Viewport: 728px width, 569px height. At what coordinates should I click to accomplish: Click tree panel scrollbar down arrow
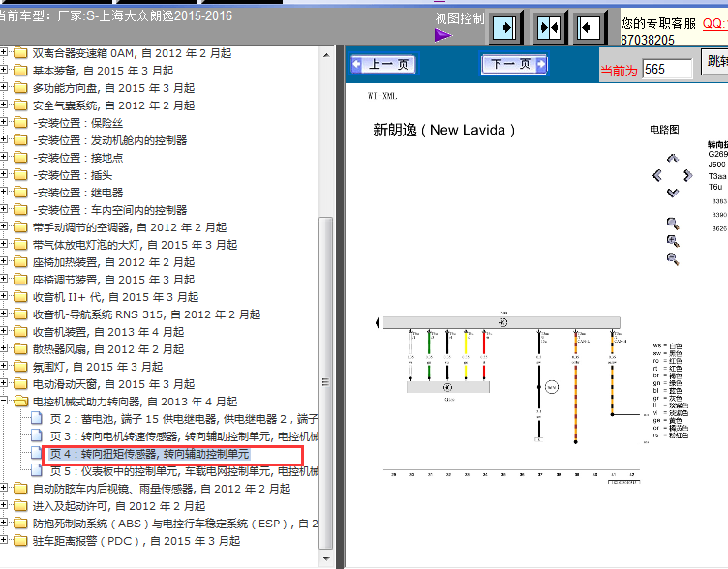pyautogui.click(x=326, y=558)
